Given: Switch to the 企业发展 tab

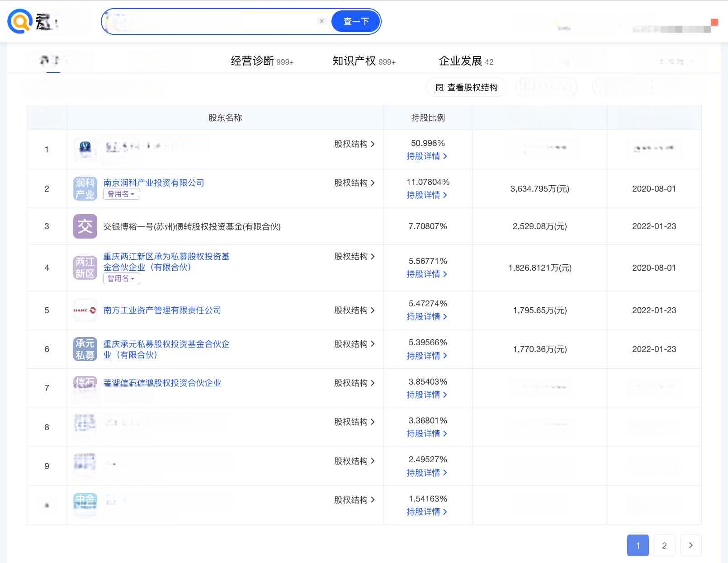Looking at the screenshot, I should click(466, 61).
